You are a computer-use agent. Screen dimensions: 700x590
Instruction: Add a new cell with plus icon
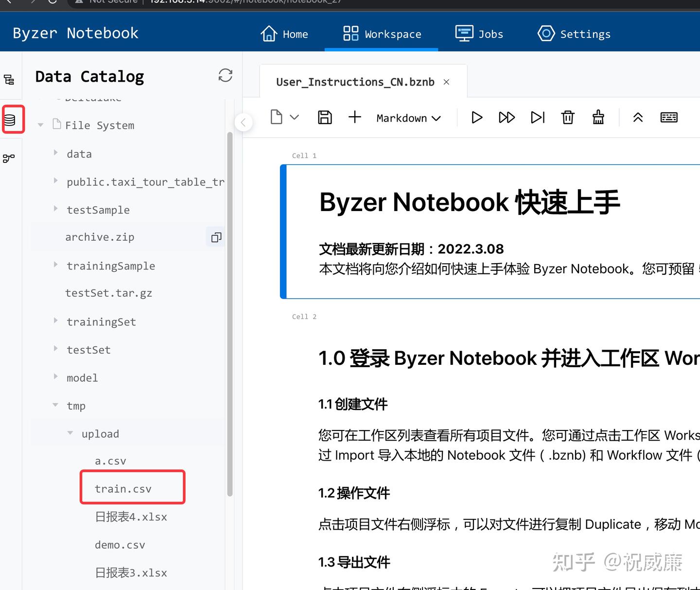[x=355, y=117]
